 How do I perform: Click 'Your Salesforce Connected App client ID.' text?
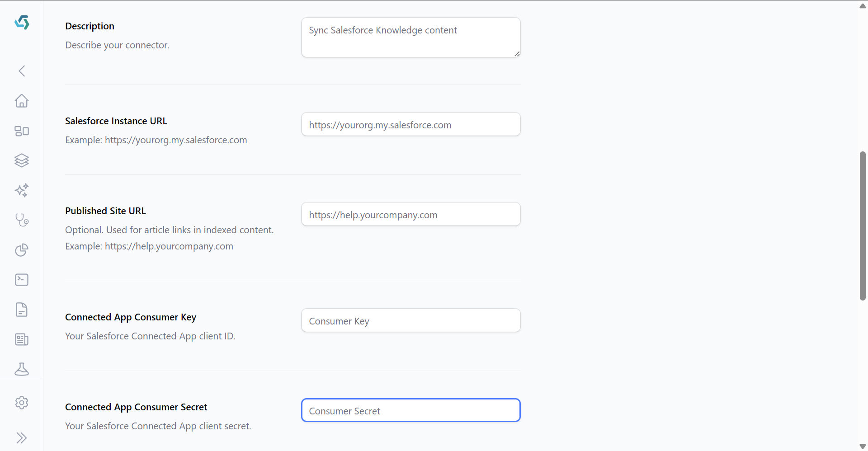click(151, 336)
